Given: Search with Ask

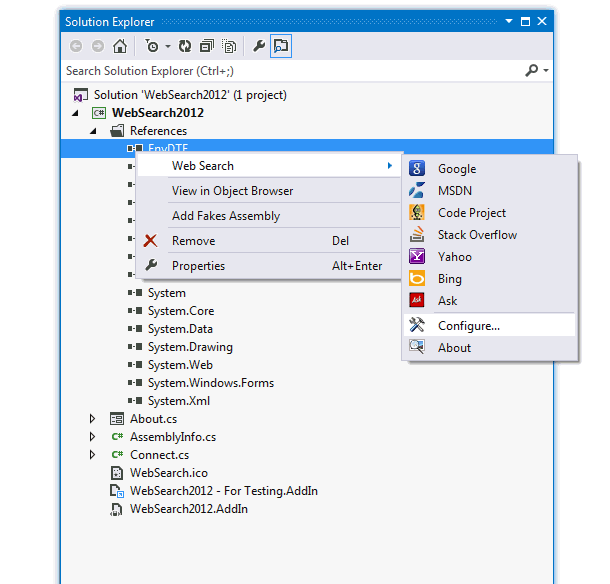Looking at the screenshot, I should pos(489,300).
